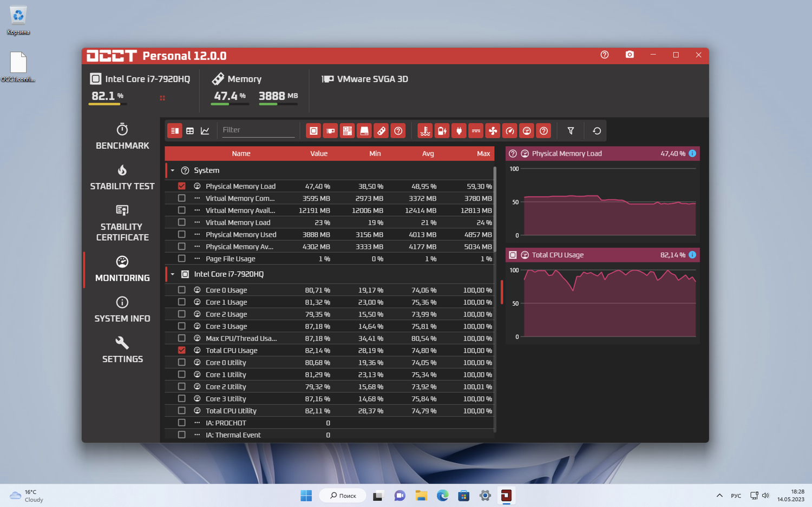Check the Core 0 Usage checkbox
812x507 pixels.
coord(182,290)
